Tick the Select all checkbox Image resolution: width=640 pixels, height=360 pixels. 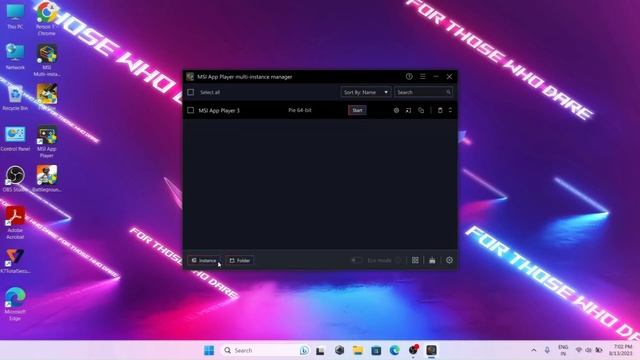[191, 92]
